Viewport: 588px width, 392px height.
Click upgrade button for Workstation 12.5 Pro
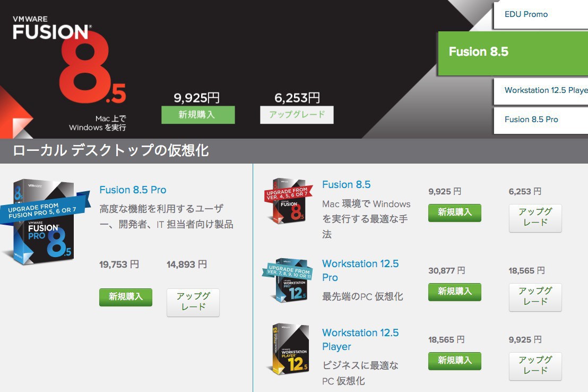[x=535, y=297]
